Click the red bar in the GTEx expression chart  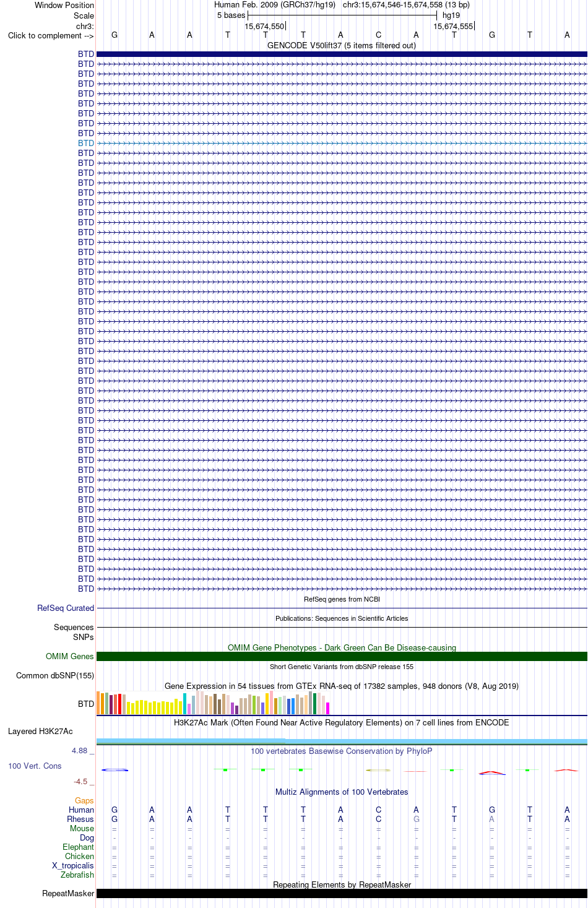(119, 704)
